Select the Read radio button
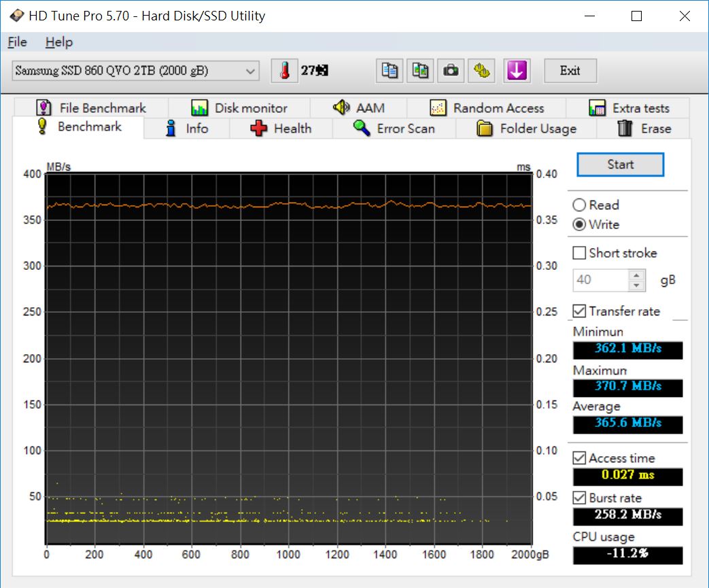 click(x=579, y=205)
